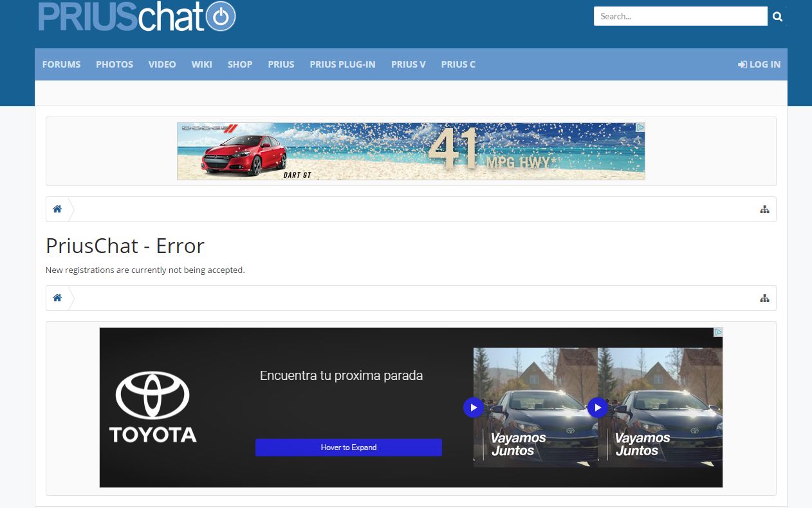This screenshot has width=812, height=508.
Task: Open the Shop page
Action: 240,64
